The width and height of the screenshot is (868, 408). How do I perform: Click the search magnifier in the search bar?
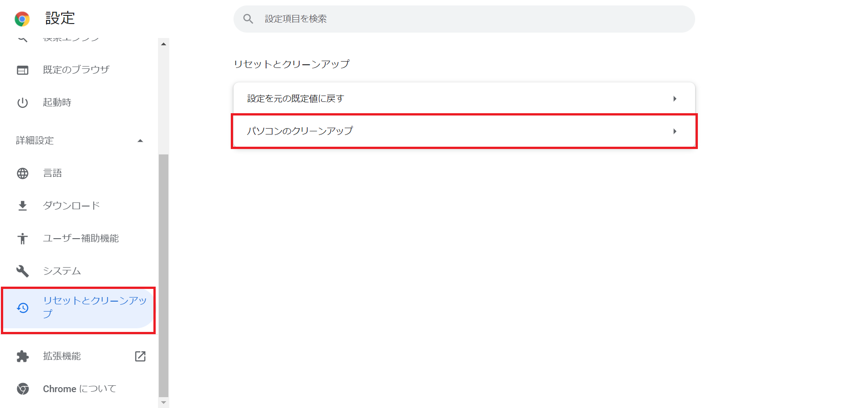248,19
